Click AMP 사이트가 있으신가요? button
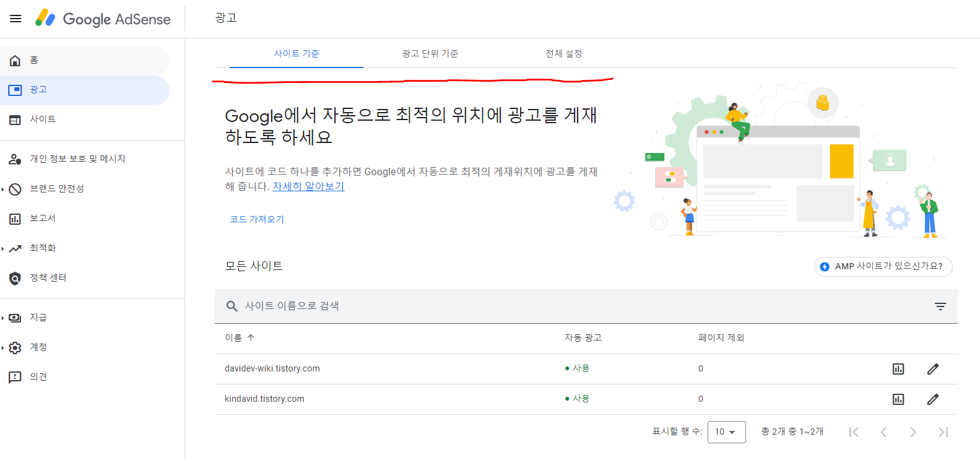Viewport: 980px width, 460px height. 883,266
